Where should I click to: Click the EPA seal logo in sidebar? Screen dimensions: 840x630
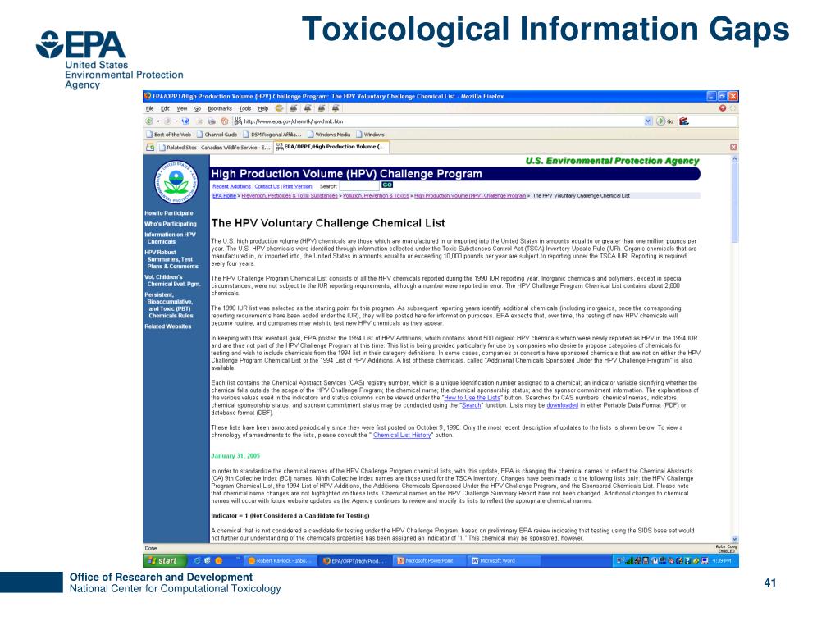coord(176,181)
